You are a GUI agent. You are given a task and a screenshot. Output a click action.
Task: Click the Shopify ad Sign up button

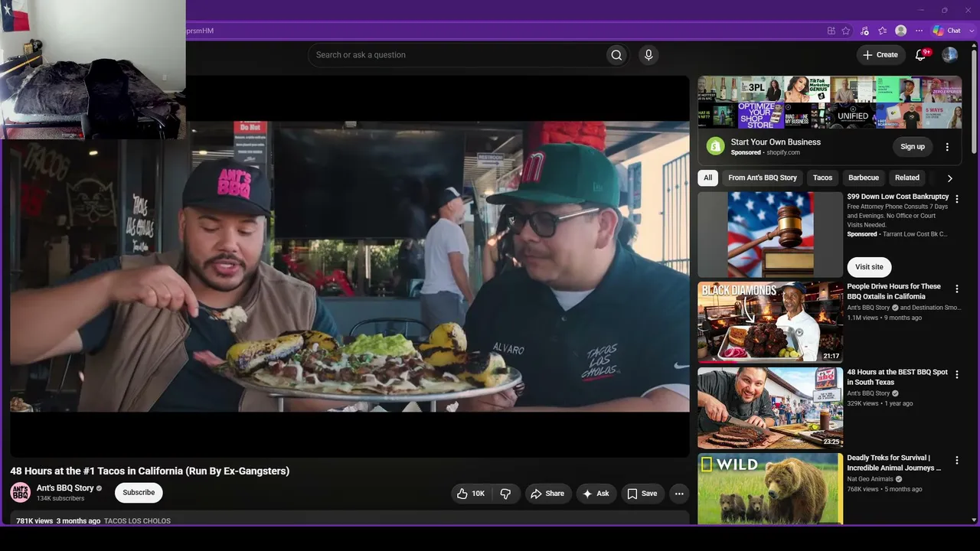click(x=913, y=147)
